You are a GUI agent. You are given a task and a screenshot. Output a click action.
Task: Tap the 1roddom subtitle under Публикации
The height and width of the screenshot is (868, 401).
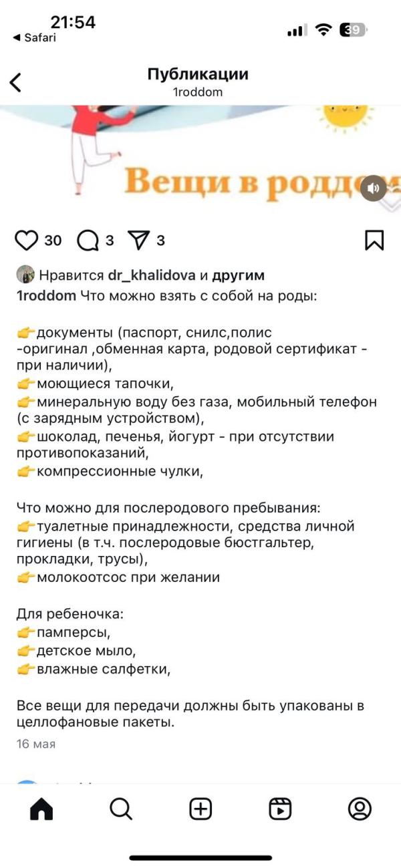(198, 92)
